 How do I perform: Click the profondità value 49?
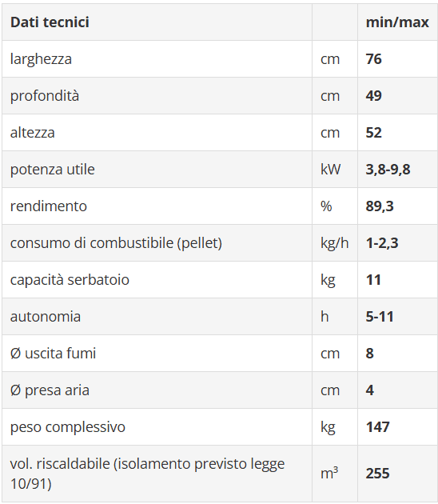(x=373, y=96)
